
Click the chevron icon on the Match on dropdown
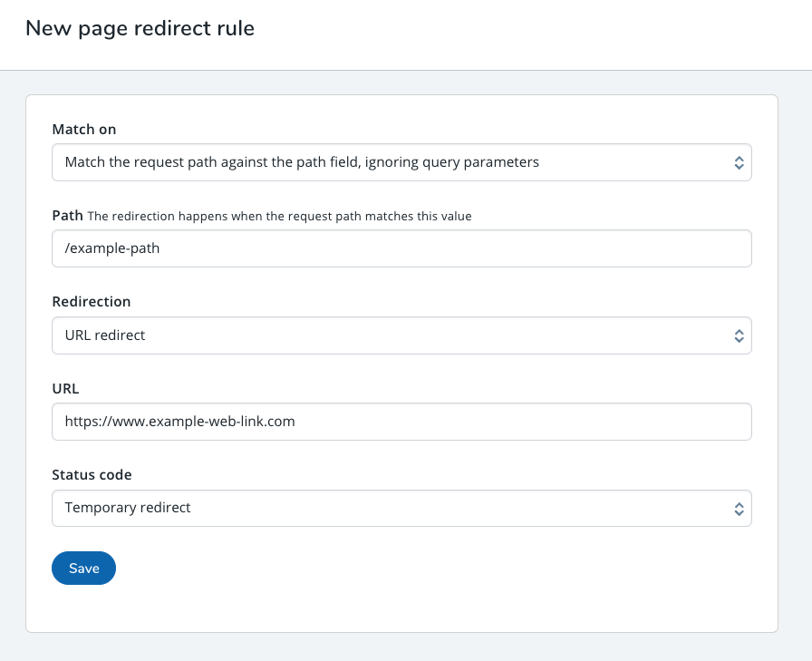(x=740, y=162)
